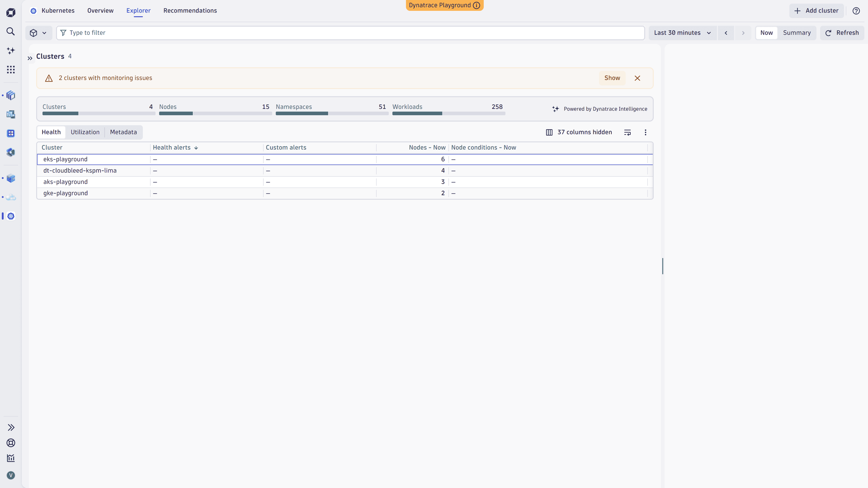
Task: Select the Kubernetes app icon in sidebar
Action: coord(11,216)
